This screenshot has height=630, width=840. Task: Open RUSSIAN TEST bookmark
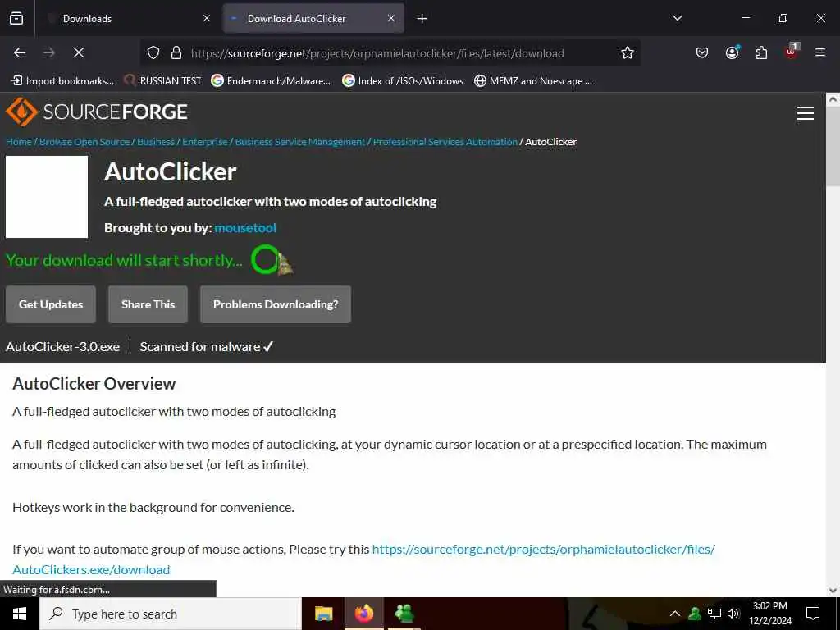coord(162,81)
